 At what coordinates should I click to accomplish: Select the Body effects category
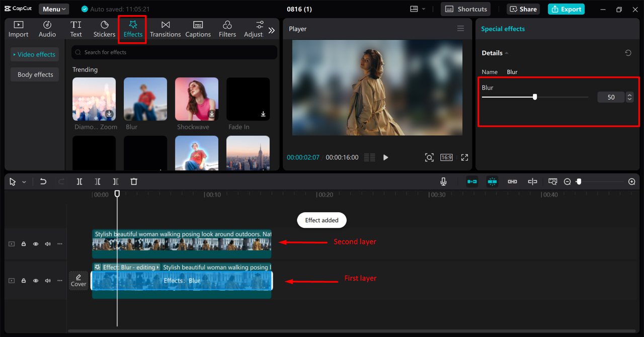click(35, 74)
